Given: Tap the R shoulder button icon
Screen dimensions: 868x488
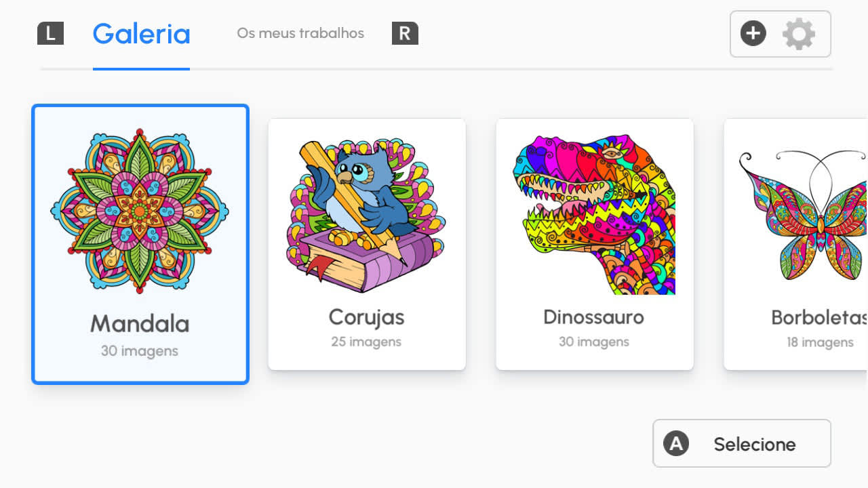Looking at the screenshot, I should 405,33.
